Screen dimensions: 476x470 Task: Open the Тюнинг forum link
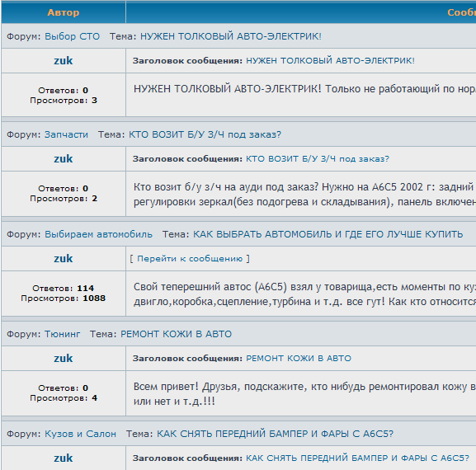tap(62, 334)
